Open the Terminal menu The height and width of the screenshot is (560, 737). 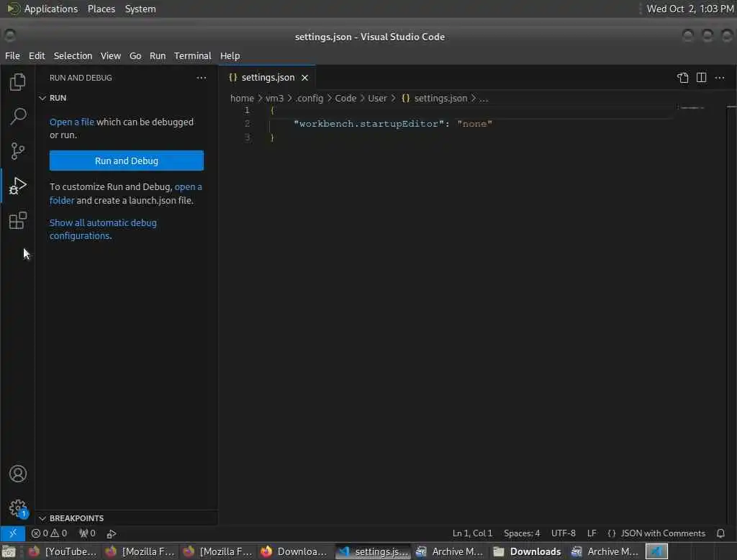[x=193, y=55]
